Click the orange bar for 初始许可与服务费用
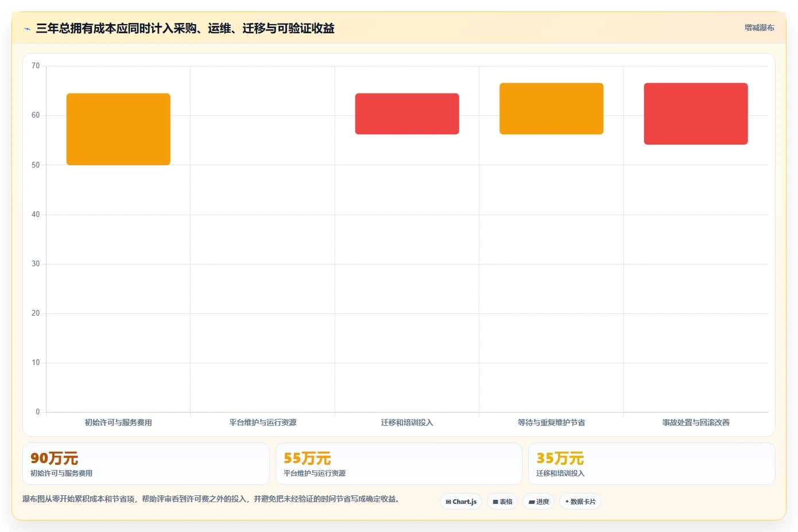The height and width of the screenshot is (532, 798). (x=118, y=129)
